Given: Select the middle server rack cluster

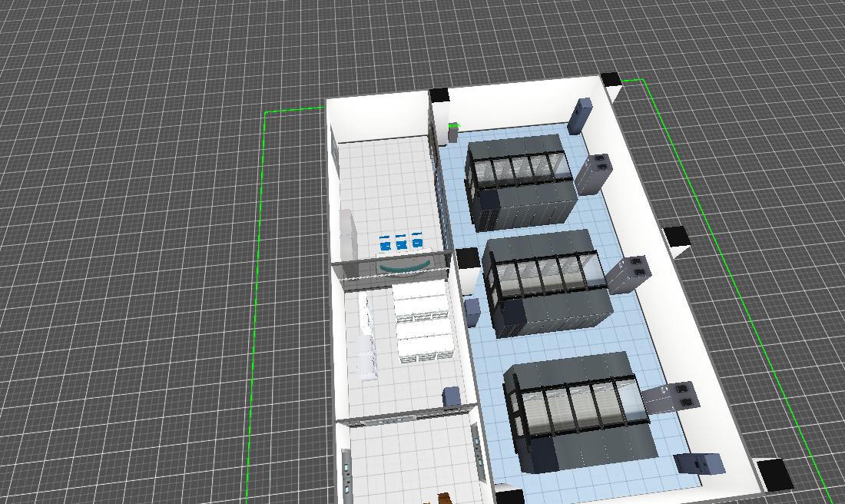Looking at the screenshot, I should click(547, 284).
